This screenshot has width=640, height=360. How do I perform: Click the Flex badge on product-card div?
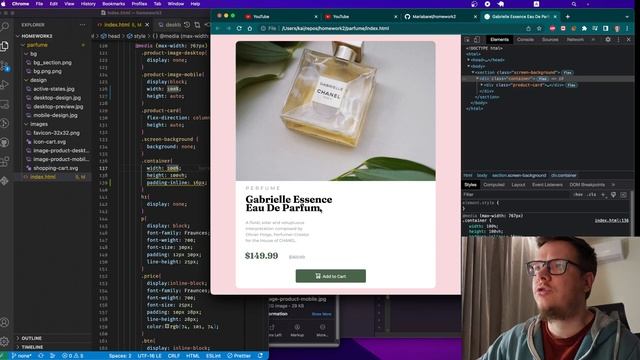click(x=571, y=85)
